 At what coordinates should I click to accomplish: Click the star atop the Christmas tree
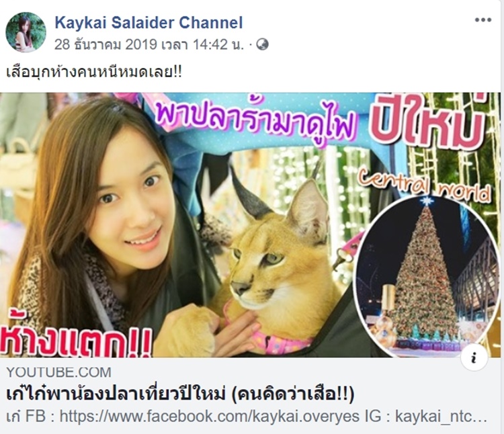click(x=427, y=202)
